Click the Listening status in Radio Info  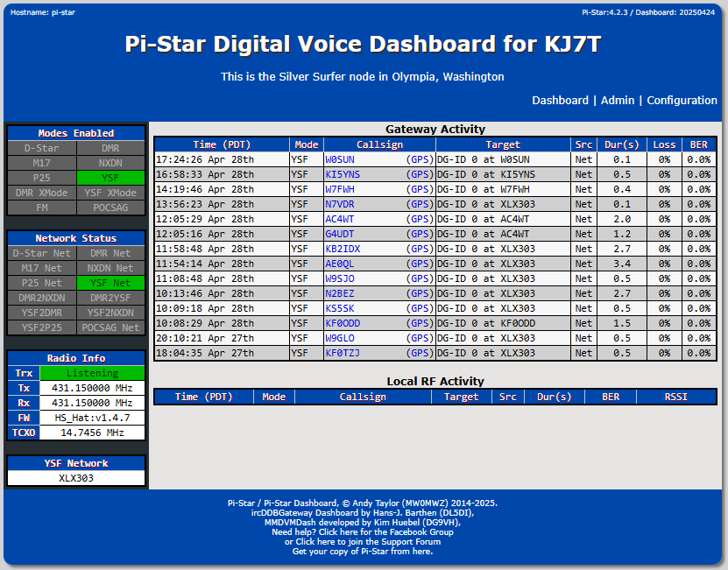coord(93,373)
